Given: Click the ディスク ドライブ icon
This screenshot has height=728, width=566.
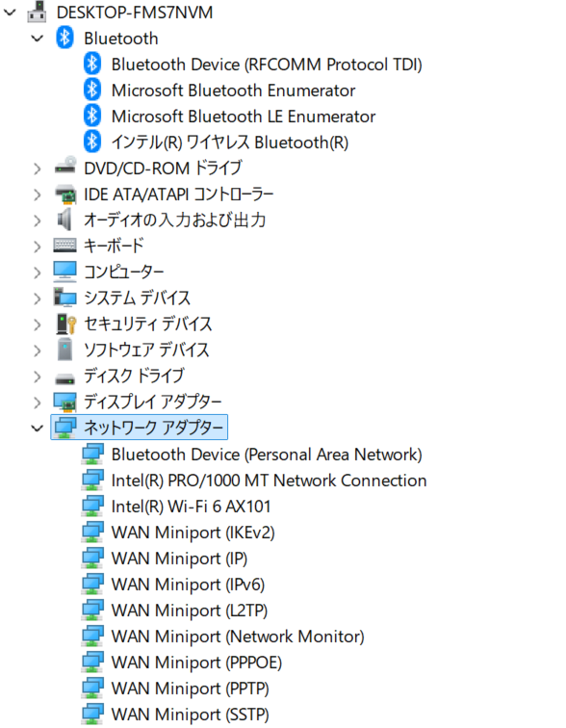Looking at the screenshot, I should 64,378.
